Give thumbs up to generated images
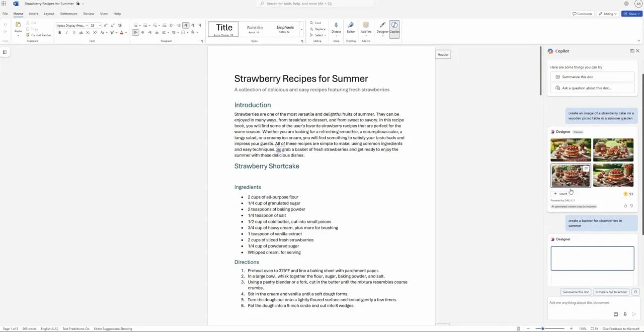The height and width of the screenshot is (332, 644). click(x=625, y=206)
